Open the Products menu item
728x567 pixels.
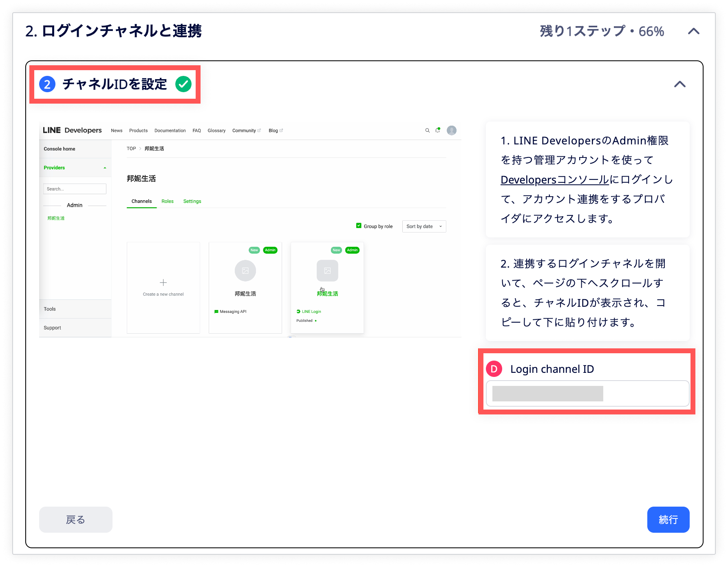click(x=138, y=131)
